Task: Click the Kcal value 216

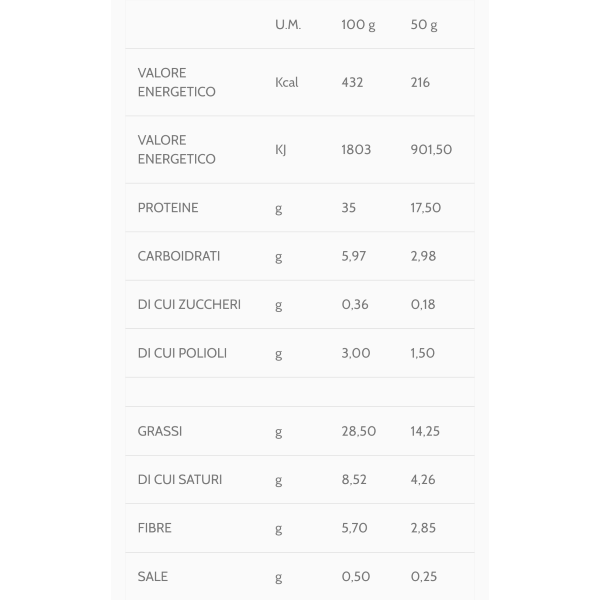Action: coord(420,82)
